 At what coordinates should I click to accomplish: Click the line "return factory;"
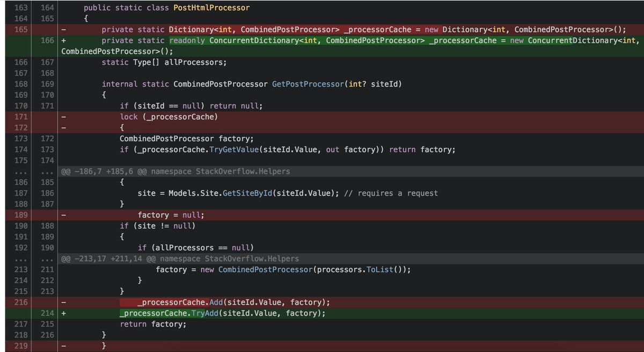click(x=153, y=324)
